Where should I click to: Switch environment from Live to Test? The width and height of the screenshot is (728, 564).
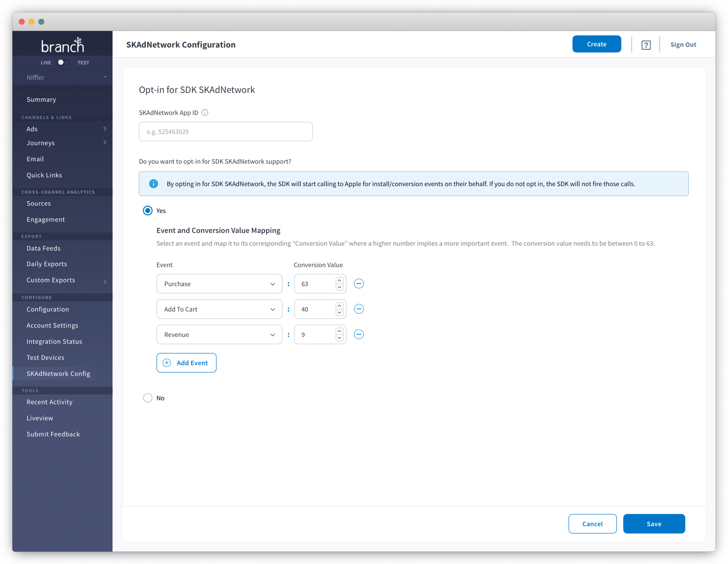[63, 62]
